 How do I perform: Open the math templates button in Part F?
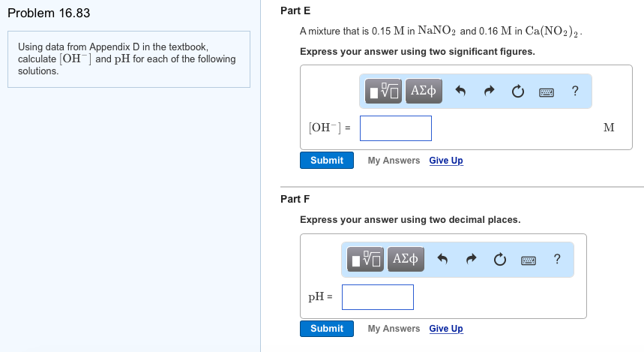(365, 259)
